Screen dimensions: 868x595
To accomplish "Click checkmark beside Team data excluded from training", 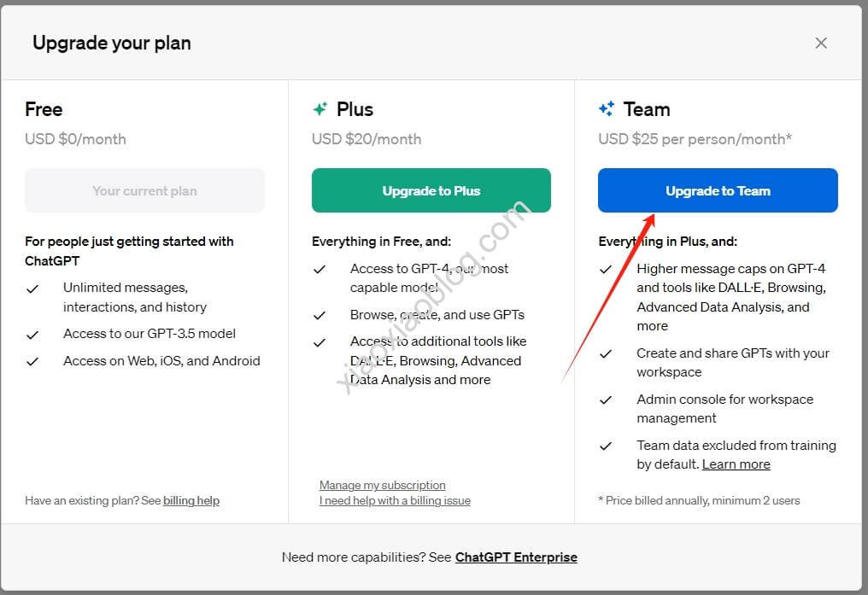I will [606, 446].
